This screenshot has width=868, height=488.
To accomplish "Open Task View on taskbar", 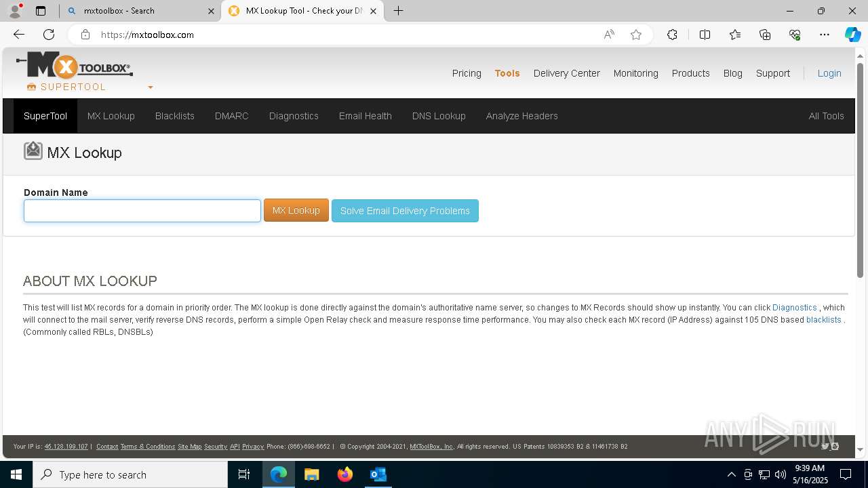I will [x=244, y=474].
